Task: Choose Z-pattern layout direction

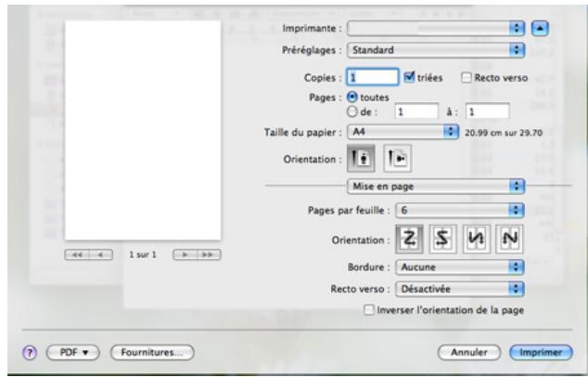Action: pos(410,239)
